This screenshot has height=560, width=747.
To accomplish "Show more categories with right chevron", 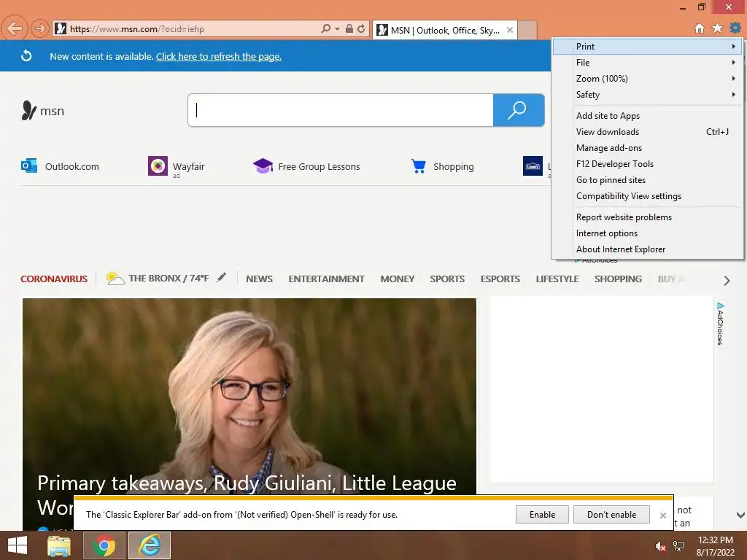I will pos(727,281).
